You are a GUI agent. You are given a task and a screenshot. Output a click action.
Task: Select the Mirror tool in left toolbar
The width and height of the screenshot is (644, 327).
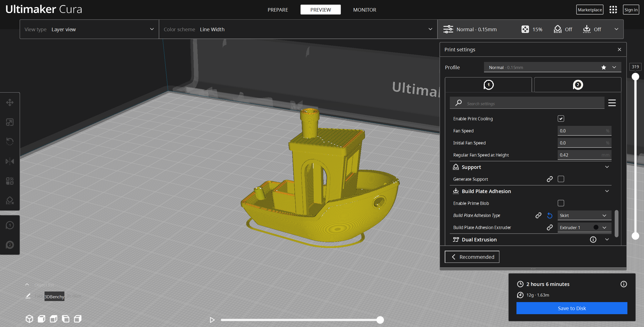click(x=10, y=161)
